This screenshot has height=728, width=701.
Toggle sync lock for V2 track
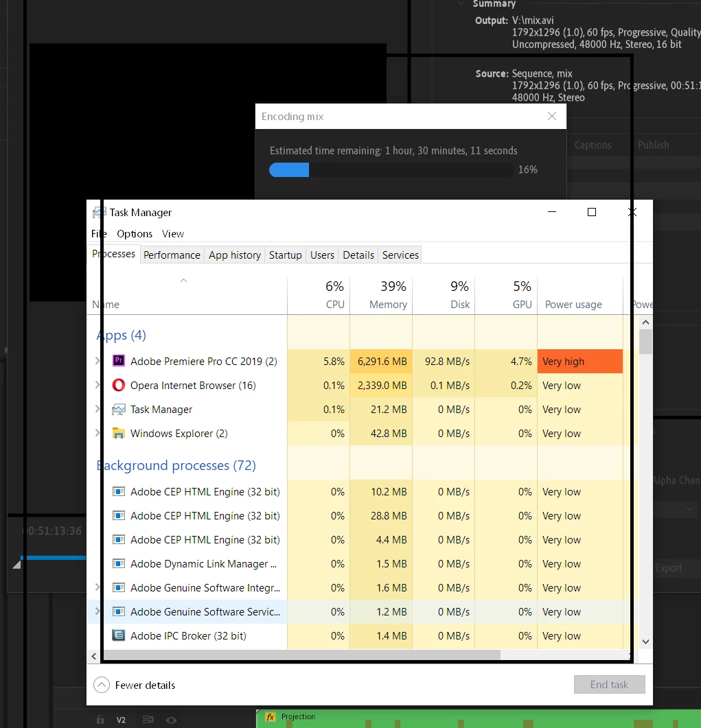148,720
